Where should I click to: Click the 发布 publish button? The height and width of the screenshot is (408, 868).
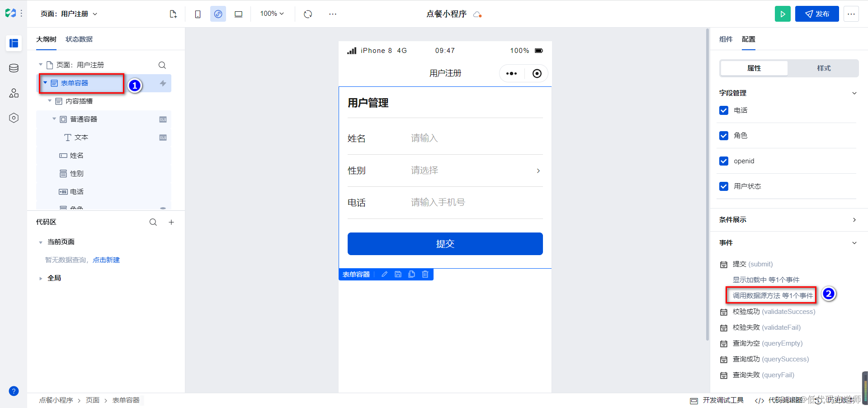(817, 14)
